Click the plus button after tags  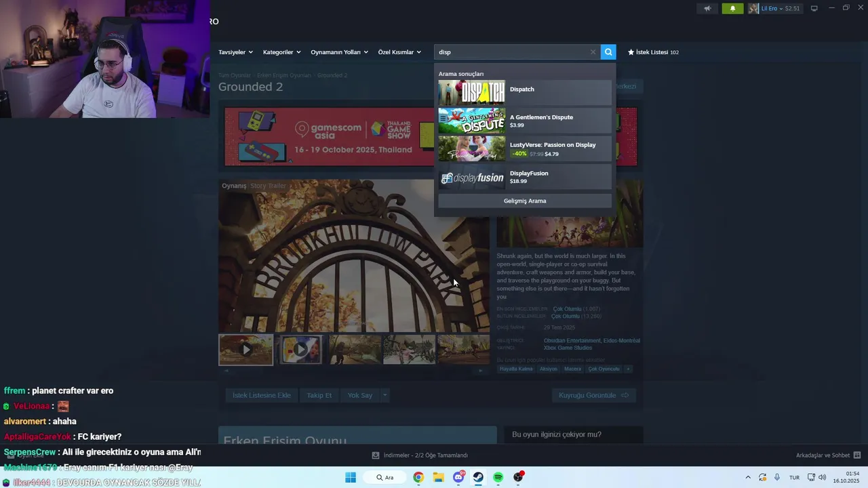click(628, 369)
